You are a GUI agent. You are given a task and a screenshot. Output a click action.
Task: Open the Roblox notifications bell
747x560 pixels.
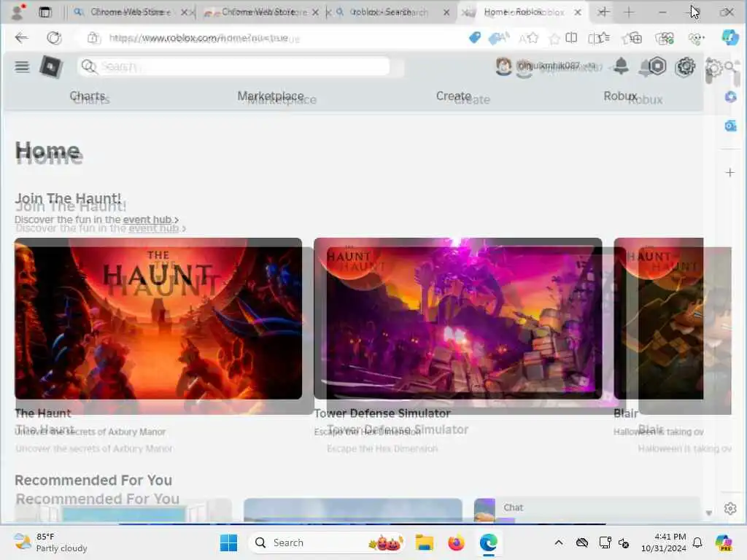pos(620,66)
